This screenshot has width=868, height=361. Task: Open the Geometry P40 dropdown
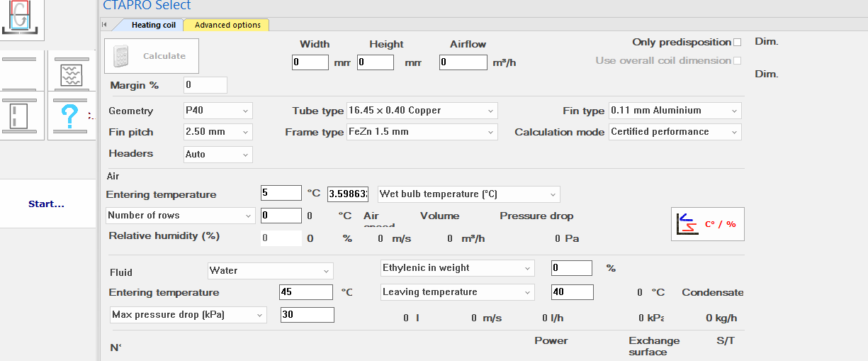218,111
